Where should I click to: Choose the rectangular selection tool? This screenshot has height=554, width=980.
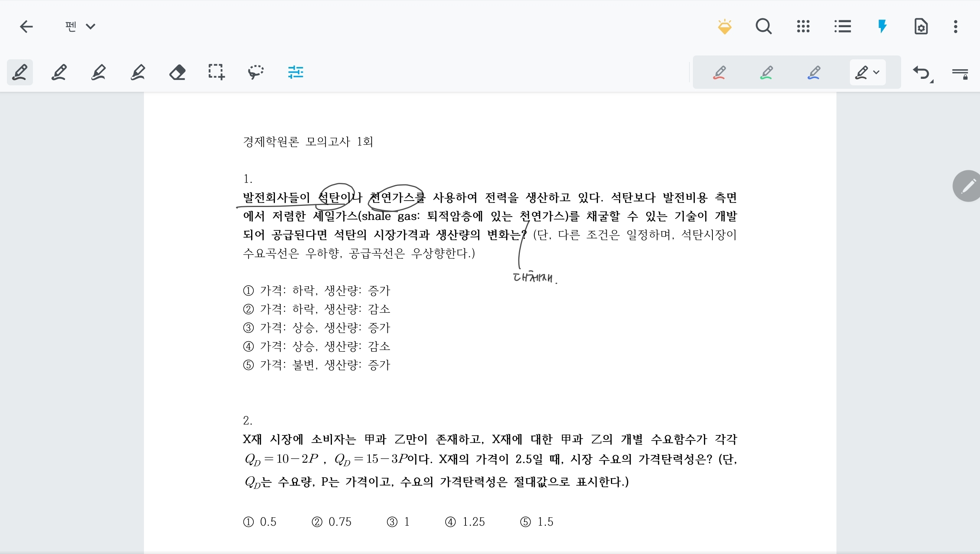click(x=216, y=72)
